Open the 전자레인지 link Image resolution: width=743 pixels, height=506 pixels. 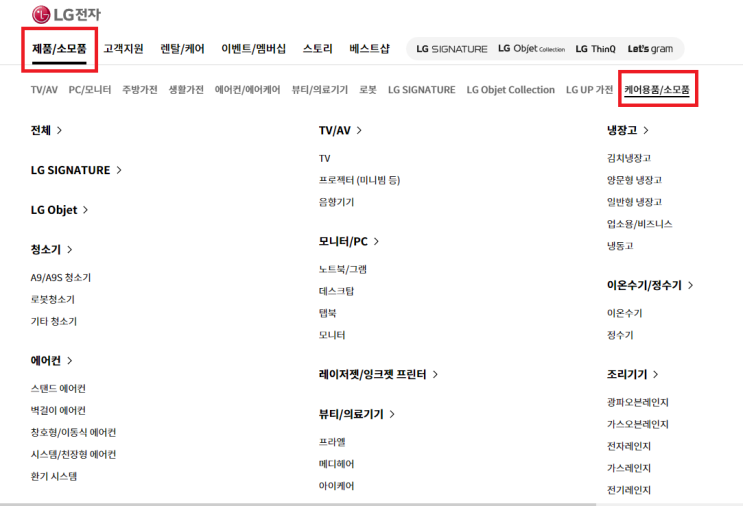629,446
